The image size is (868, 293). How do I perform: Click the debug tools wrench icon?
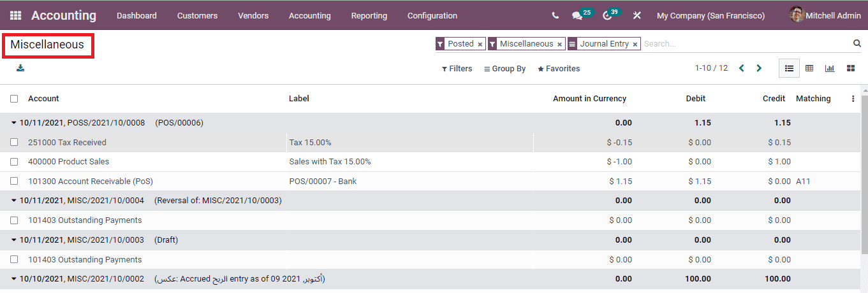(636, 15)
